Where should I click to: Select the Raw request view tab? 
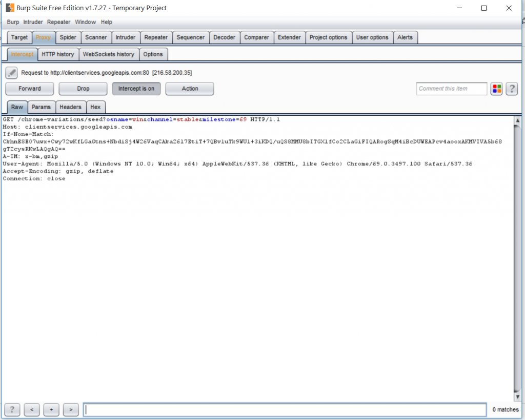point(17,107)
